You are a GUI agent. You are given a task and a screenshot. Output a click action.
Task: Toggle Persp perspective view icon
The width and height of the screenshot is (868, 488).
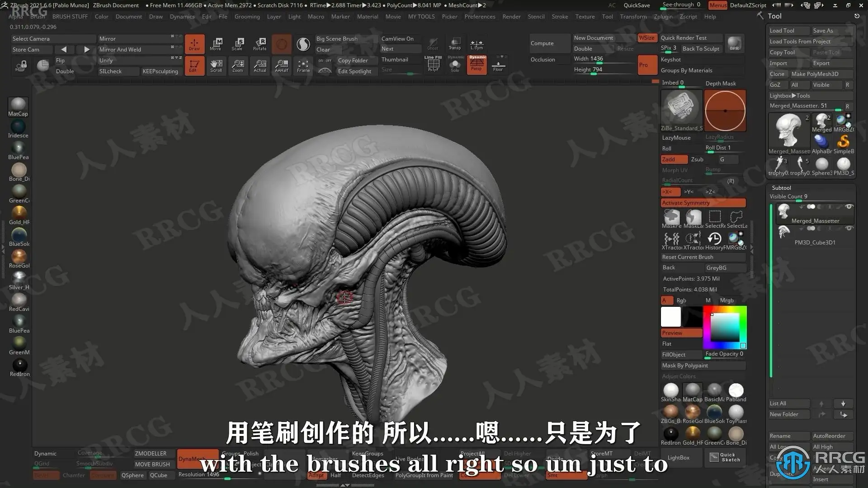point(477,65)
